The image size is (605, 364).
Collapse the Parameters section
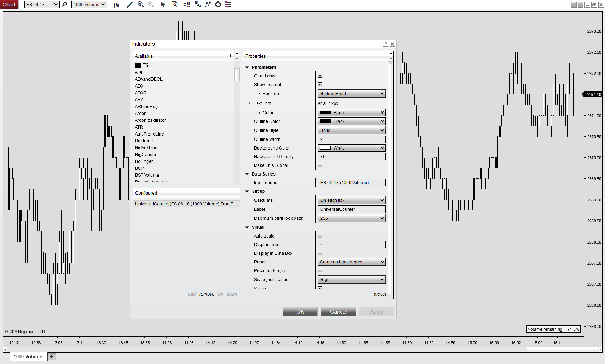point(247,67)
